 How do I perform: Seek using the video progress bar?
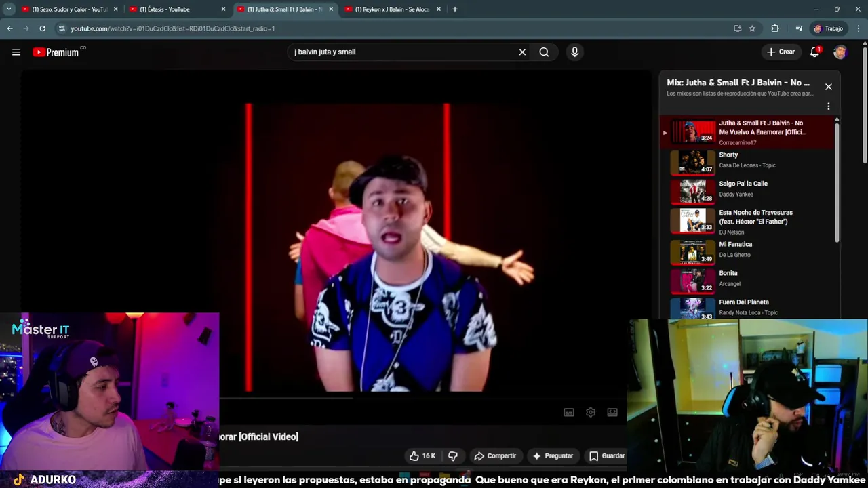point(425,398)
